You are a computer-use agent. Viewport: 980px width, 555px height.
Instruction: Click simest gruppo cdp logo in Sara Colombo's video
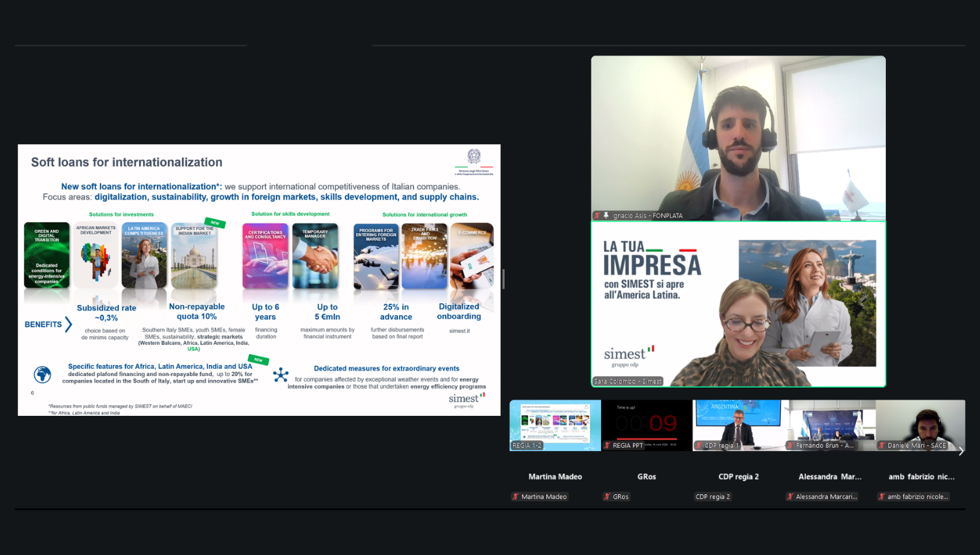[629, 357]
